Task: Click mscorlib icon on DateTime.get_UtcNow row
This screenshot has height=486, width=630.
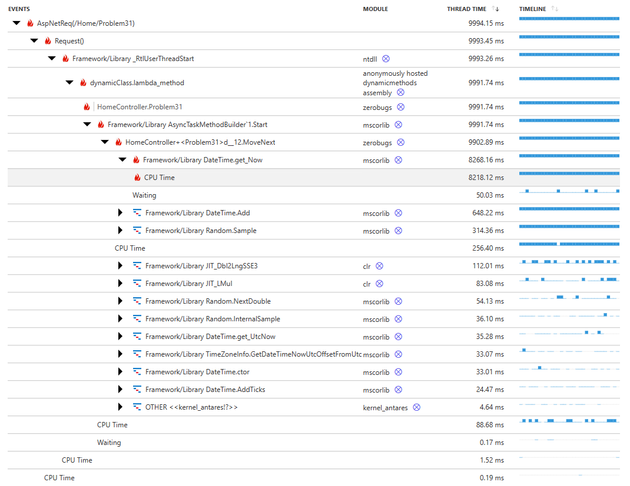Action: [398, 337]
